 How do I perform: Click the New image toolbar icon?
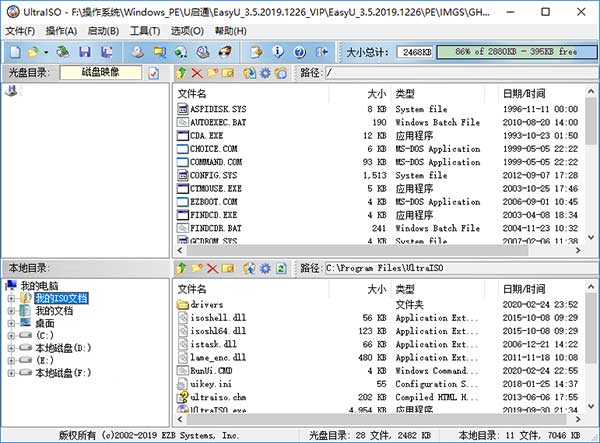15,52
